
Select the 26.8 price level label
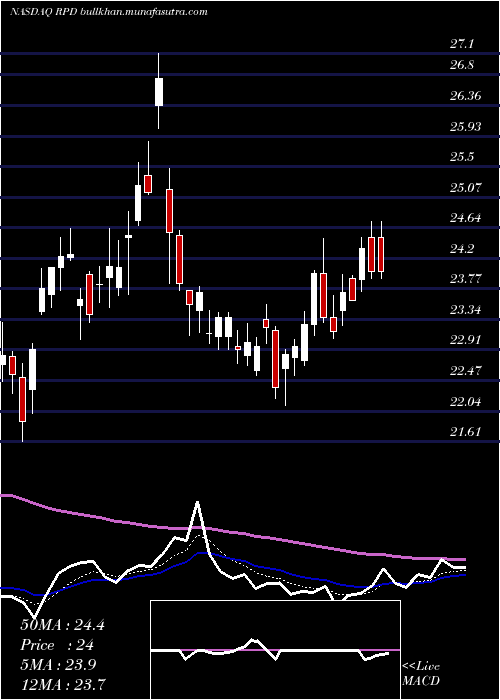(x=462, y=65)
